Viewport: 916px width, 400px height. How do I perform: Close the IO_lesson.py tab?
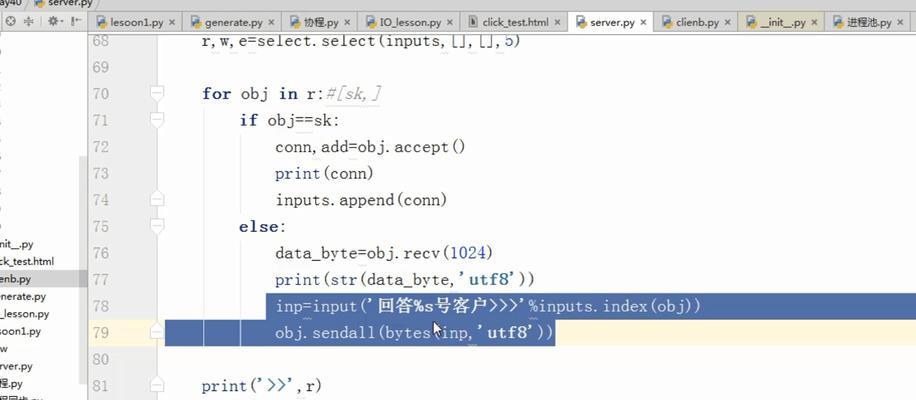click(x=450, y=23)
